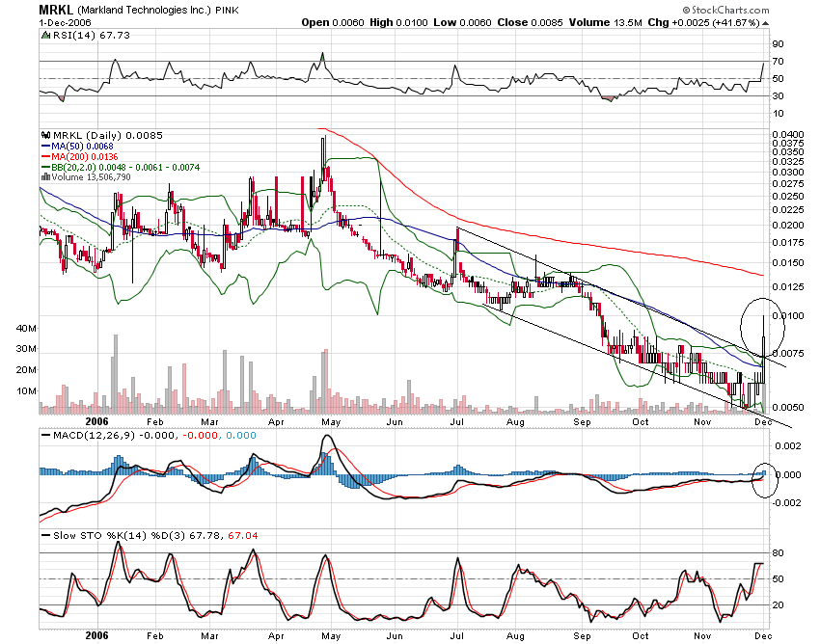Screen dimensions: 820x644
Task: Click the 0.0400 price axis label
Action: [x=788, y=134]
